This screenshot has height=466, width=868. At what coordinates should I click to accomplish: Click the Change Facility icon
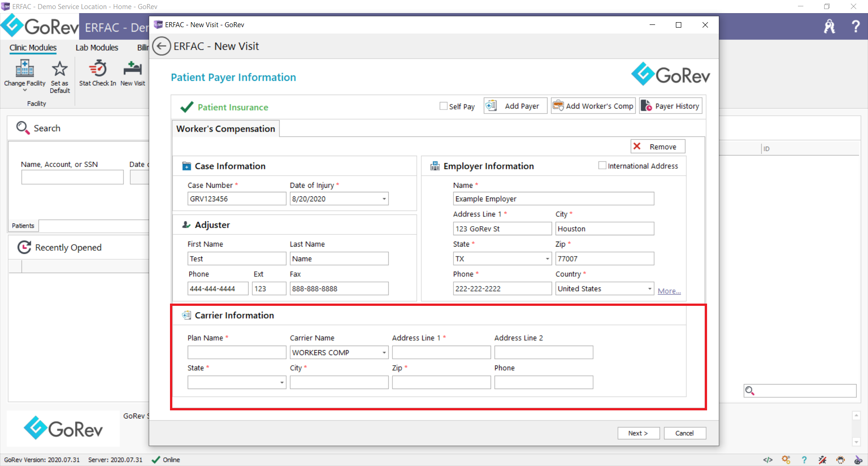25,69
